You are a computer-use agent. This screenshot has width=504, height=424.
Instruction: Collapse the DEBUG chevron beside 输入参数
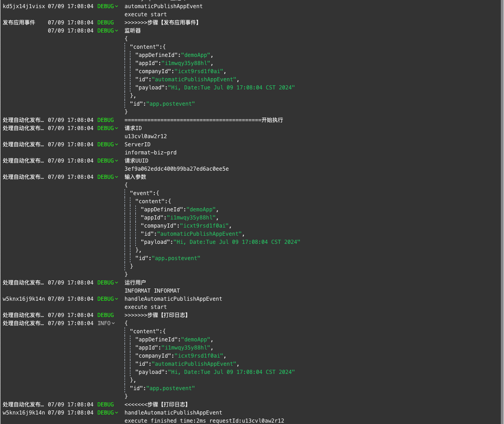117,177
